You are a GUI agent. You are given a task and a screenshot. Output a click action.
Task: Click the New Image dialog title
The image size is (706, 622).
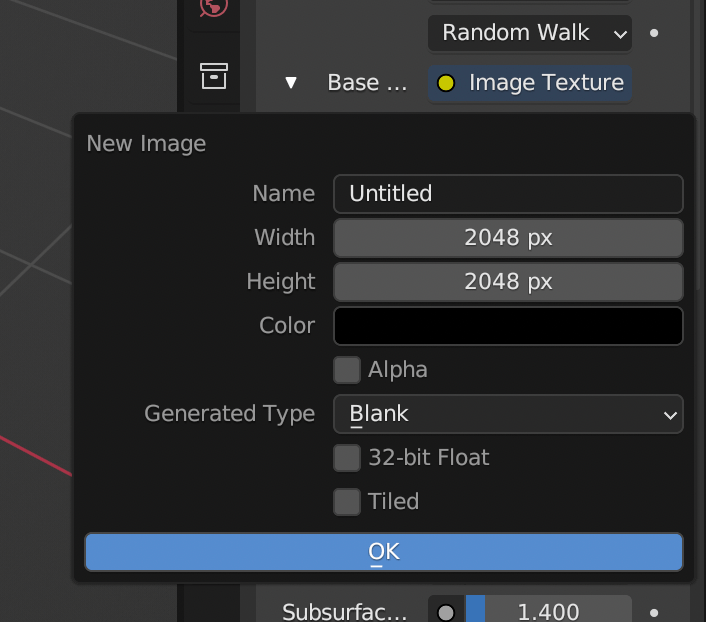pyautogui.click(x=146, y=144)
